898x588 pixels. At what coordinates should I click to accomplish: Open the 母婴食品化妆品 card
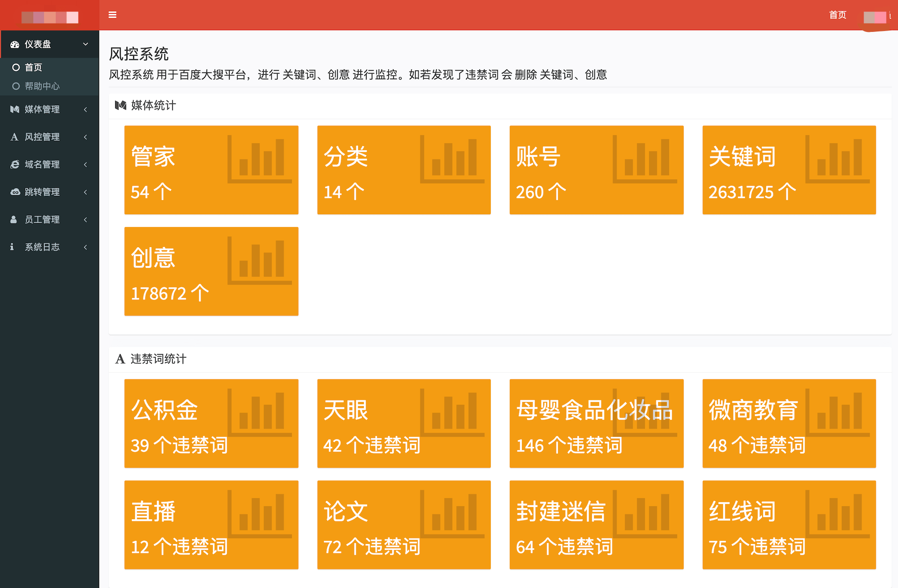pyautogui.click(x=597, y=423)
